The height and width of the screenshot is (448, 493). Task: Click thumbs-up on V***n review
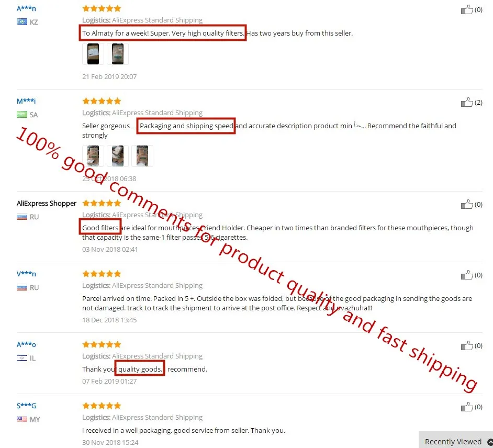pos(467,275)
